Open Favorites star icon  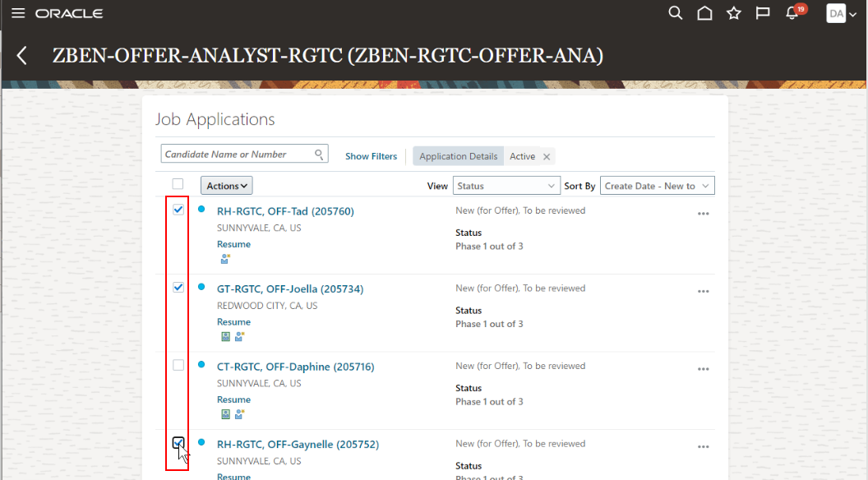(x=734, y=12)
